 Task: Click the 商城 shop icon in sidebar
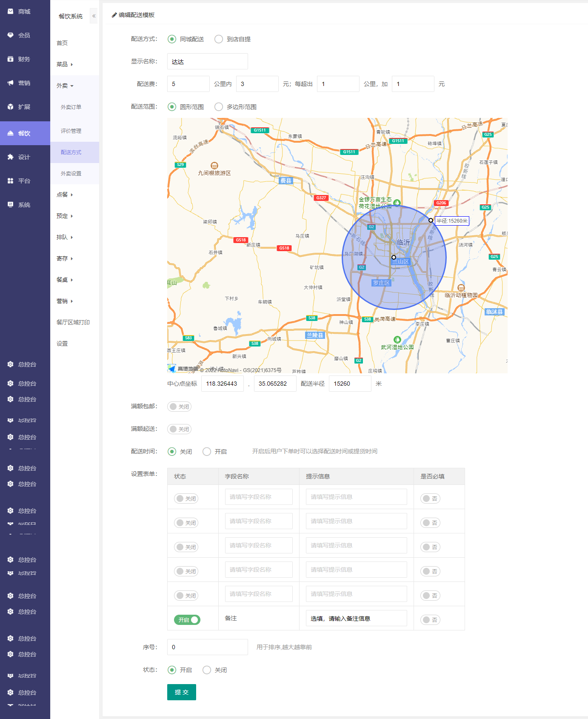pos(11,11)
